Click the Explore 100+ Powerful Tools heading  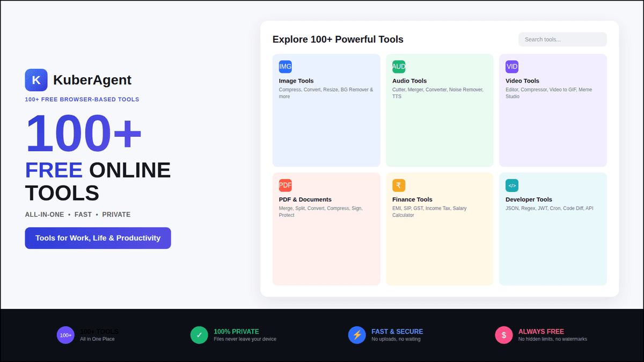coord(338,39)
